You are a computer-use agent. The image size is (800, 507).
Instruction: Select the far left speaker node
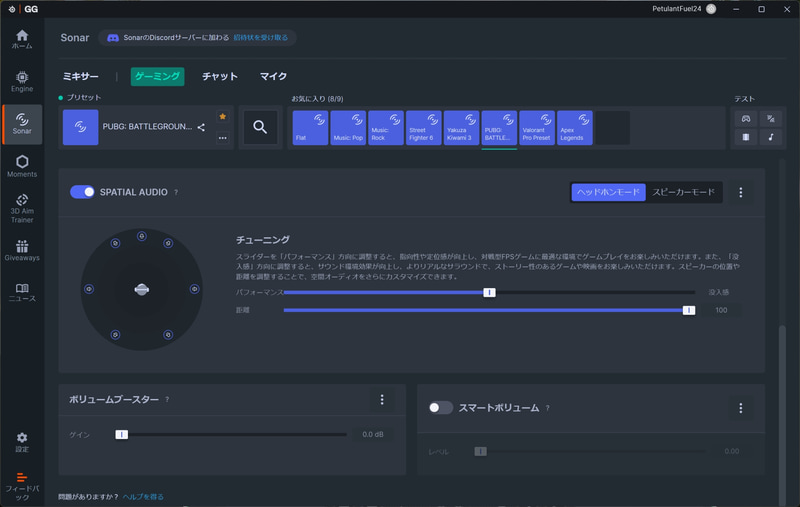(x=89, y=289)
